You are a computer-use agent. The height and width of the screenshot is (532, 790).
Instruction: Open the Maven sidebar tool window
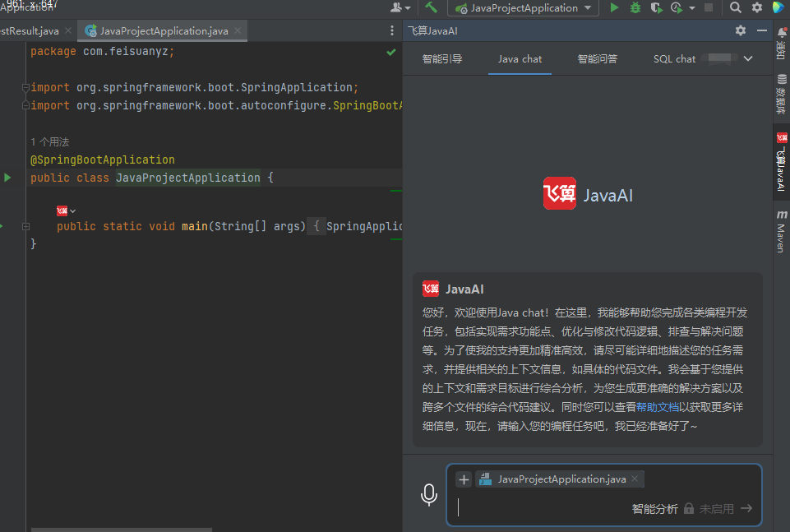(782, 231)
